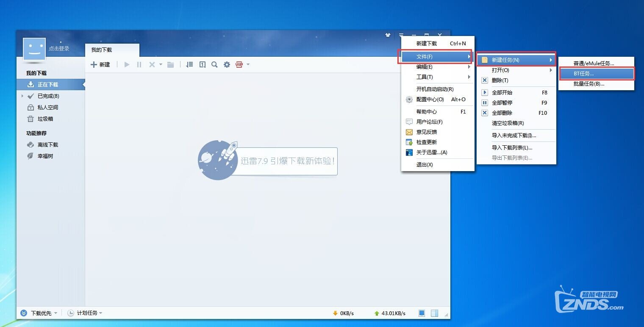Image resolution: width=644 pixels, height=327 pixels.
Task: Choose 批量任务(B)... menu item
Action: click(x=596, y=84)
